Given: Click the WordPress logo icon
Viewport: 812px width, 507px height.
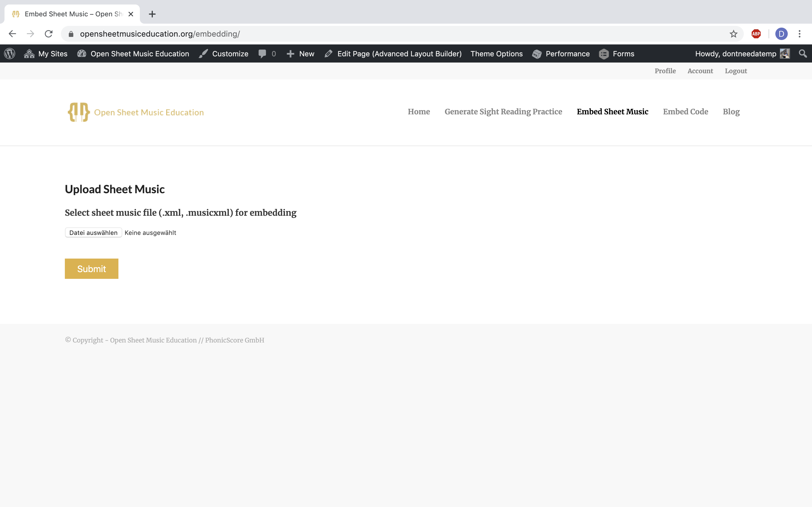Looking at the screenshot, I should coord(10,54).
